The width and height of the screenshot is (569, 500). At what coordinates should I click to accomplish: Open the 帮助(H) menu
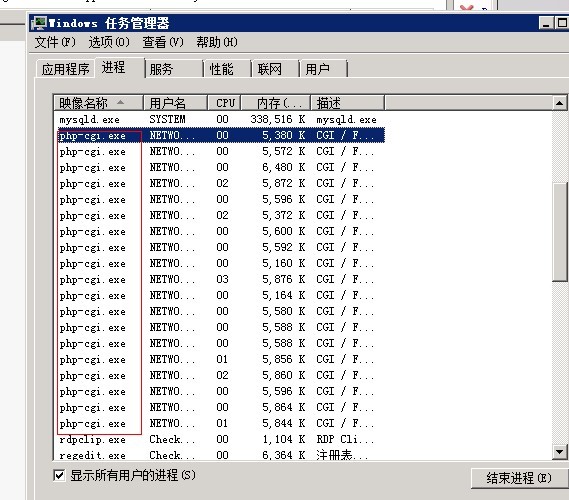tap(217, 42)
